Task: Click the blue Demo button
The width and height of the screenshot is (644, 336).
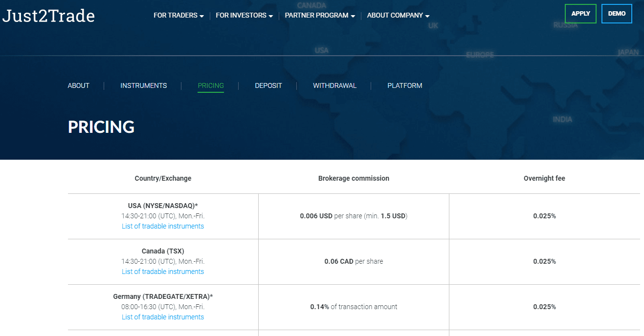Action: [x=617, y=14]
